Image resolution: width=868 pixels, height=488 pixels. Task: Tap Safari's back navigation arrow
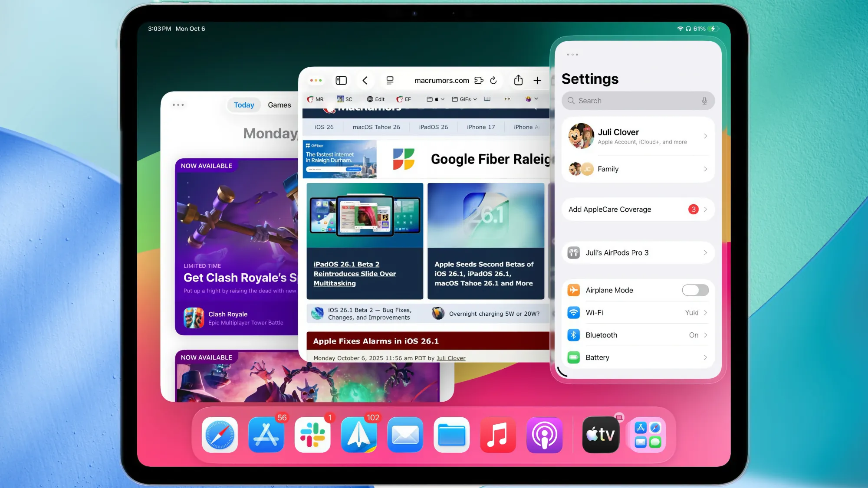pos(365,80)
